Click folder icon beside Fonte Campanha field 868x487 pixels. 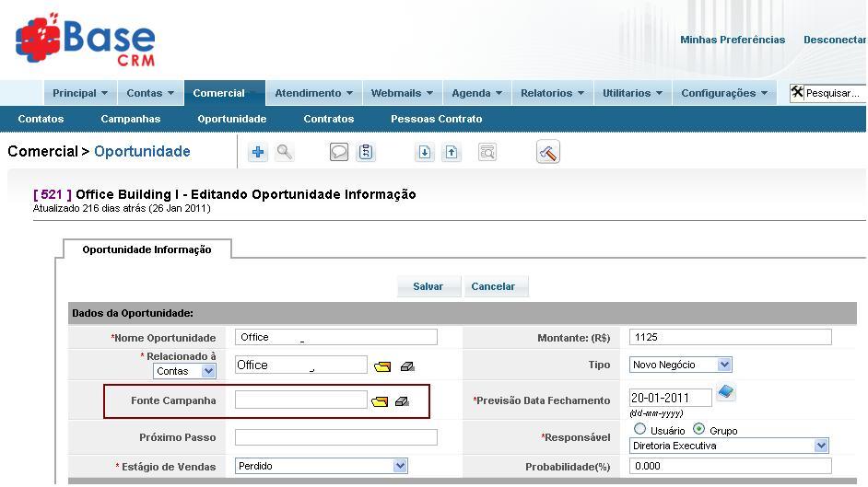tap(381, 401)
